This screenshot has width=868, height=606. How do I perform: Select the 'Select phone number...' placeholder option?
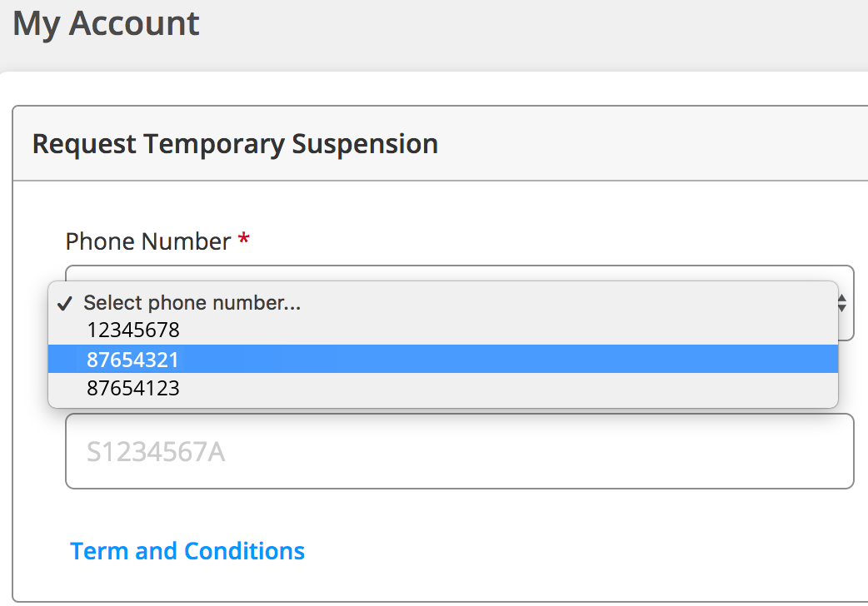pyautogui.click(x=192, y=303)
